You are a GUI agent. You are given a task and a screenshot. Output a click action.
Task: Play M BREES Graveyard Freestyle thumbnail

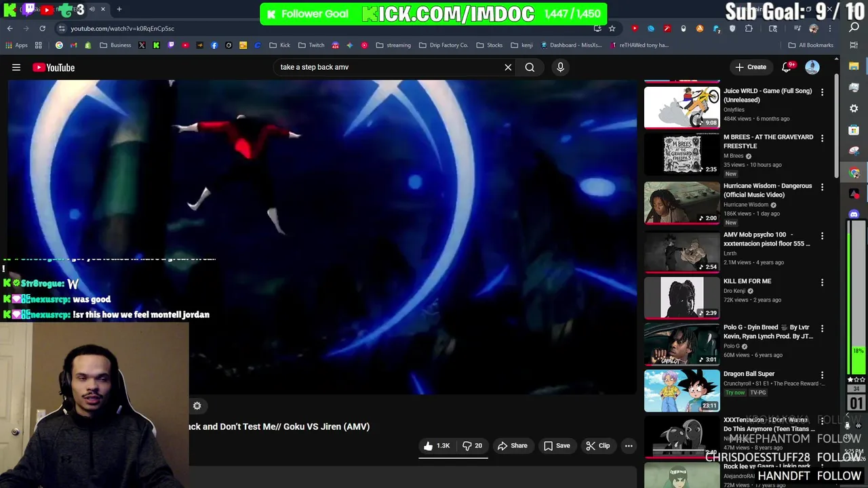(682, 153)
